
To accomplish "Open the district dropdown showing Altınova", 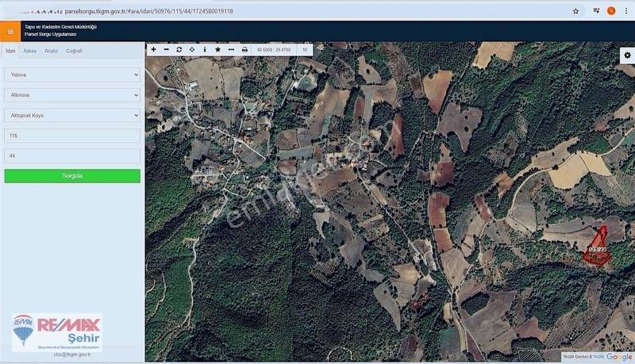I will tap(72, 95).
